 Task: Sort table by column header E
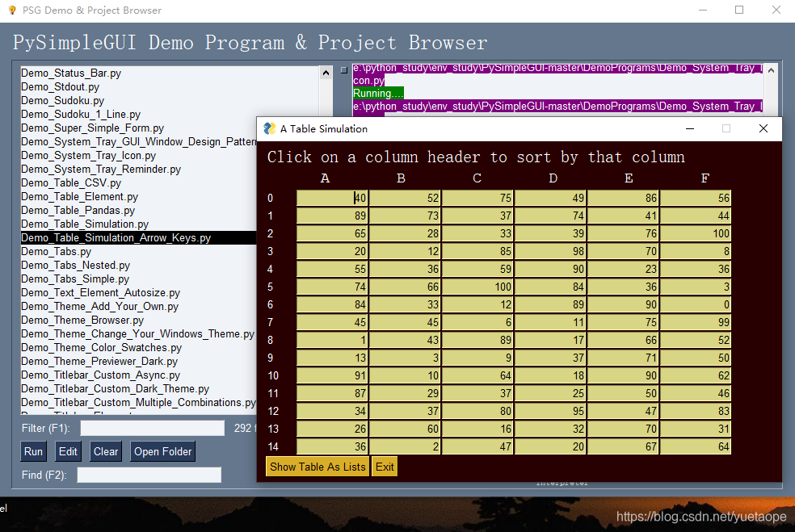click(x=629, y=178)
